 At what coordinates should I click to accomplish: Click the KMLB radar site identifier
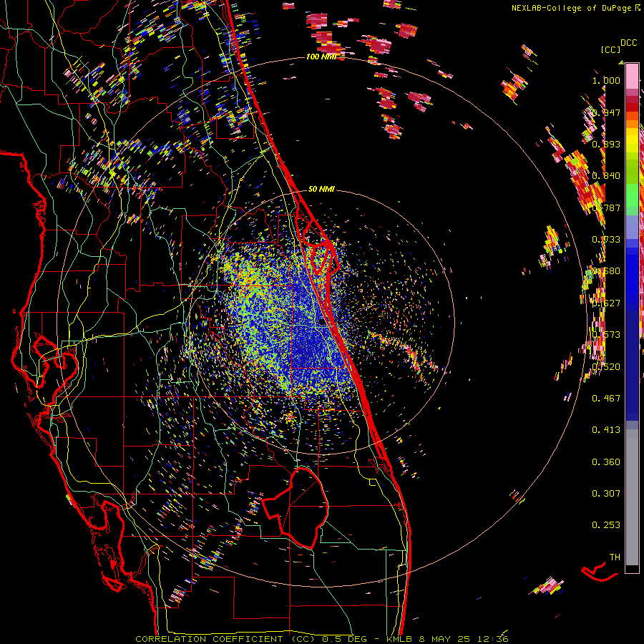[401, 639]
